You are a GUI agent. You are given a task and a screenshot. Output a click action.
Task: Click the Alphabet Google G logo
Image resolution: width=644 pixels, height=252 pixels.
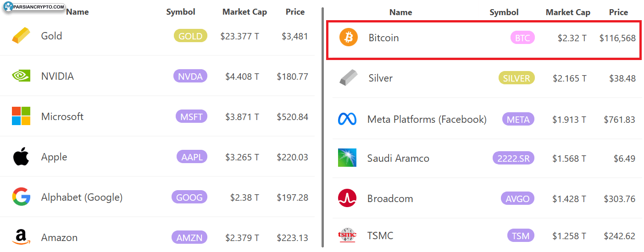[21, 197]
